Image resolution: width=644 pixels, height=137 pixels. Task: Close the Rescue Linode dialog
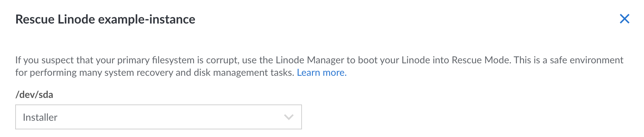click(624, 19)
